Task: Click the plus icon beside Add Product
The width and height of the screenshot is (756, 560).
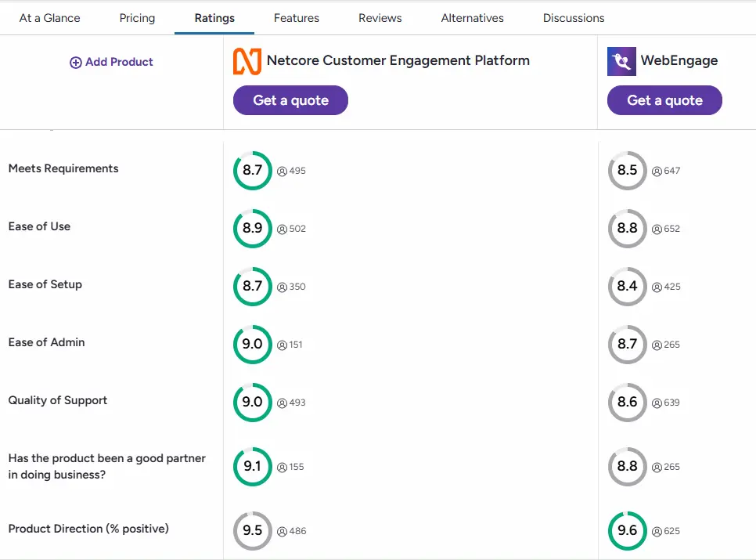Action: pyautogui.click(x=76, y=62)
